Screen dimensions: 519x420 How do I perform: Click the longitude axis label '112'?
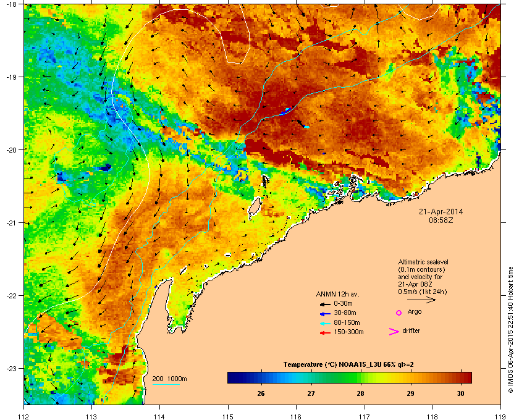(24, 416)
